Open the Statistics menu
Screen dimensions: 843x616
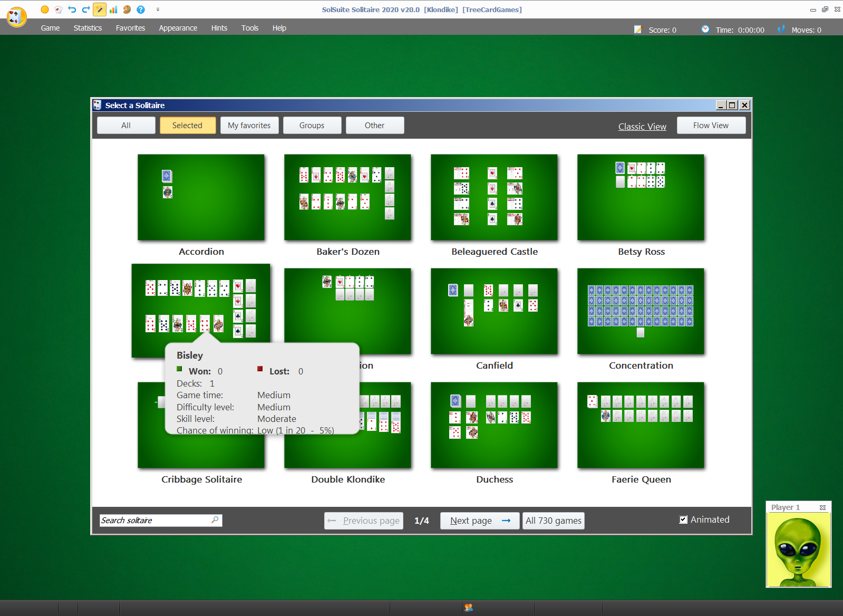(x=88, y=28)
